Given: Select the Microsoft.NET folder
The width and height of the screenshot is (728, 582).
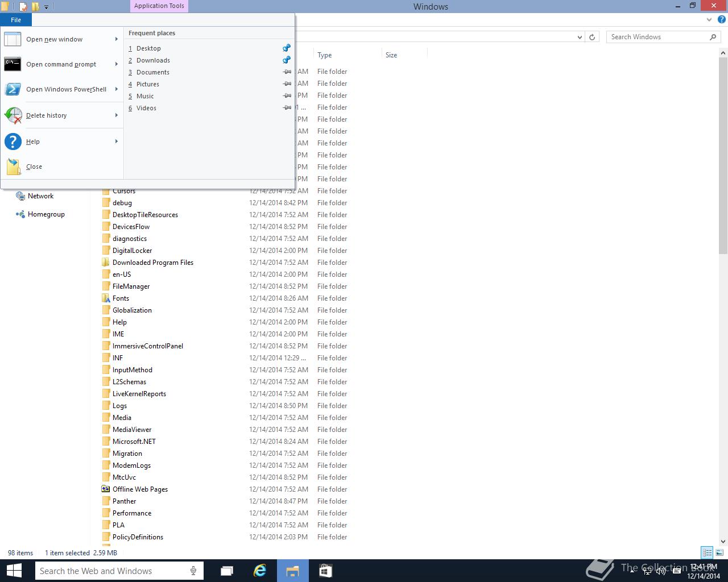Looking at the screenshot, I should pos(134,442).
